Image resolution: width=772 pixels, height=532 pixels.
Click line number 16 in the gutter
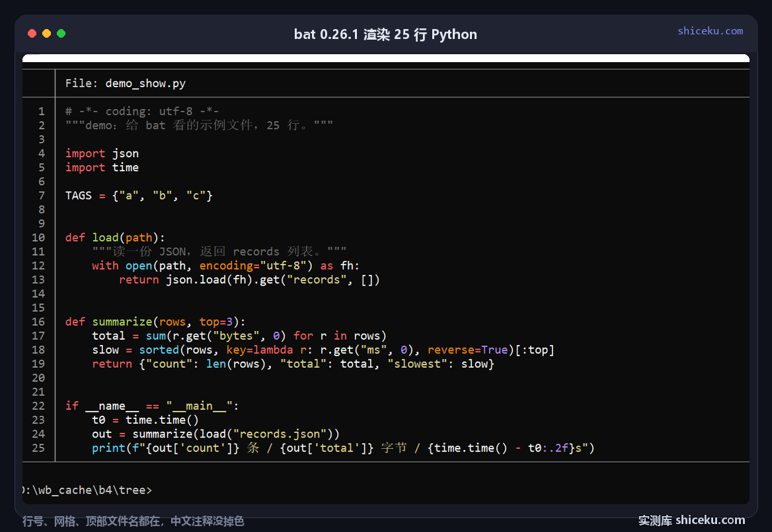coord(38,322)
